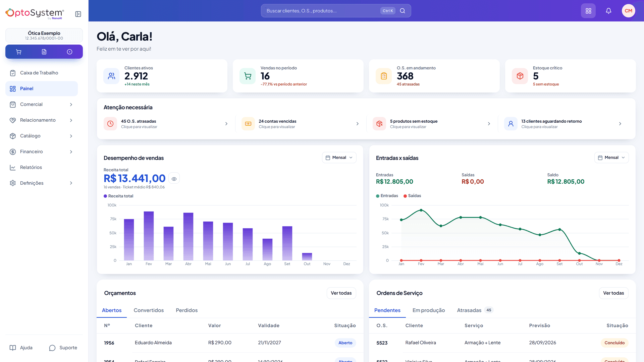Viewport: 644px width, 362px height.
Task: Collapse the sidebar with the panel icon
Action: coord(78,14)
